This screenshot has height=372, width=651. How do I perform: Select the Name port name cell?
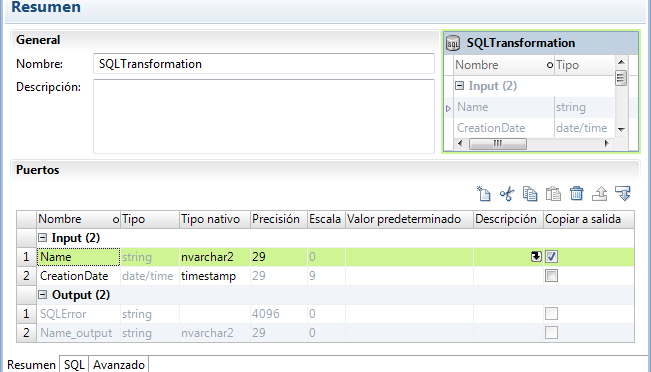click(78, 257)
